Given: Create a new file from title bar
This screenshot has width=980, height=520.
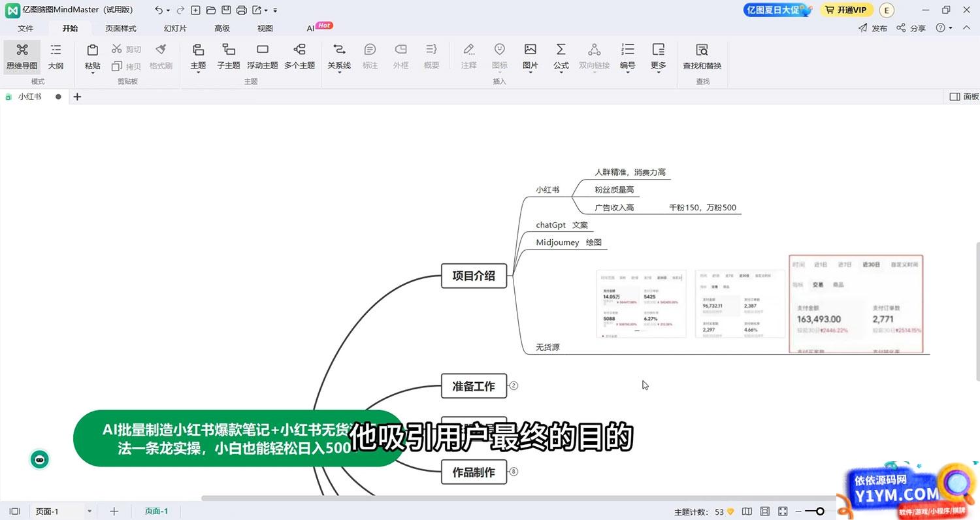Looking at the screenshot, I should (x=196, y=10).
